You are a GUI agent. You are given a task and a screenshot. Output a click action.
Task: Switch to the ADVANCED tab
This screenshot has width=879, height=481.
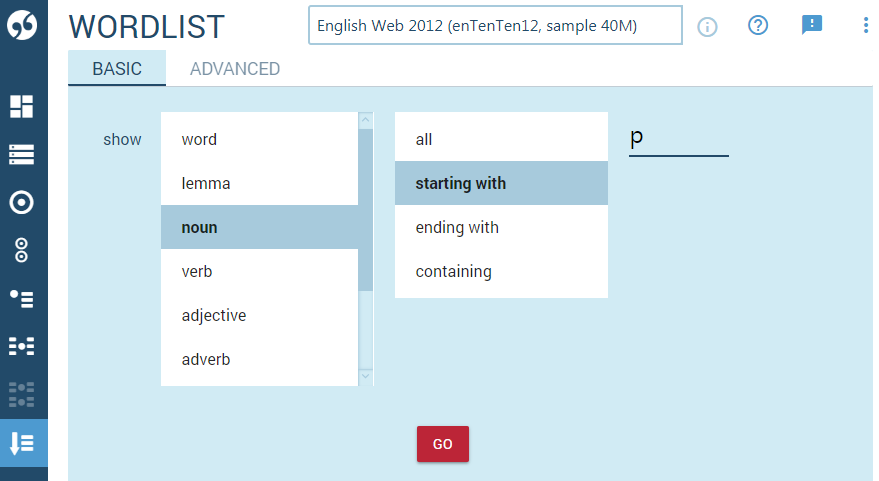235,69
